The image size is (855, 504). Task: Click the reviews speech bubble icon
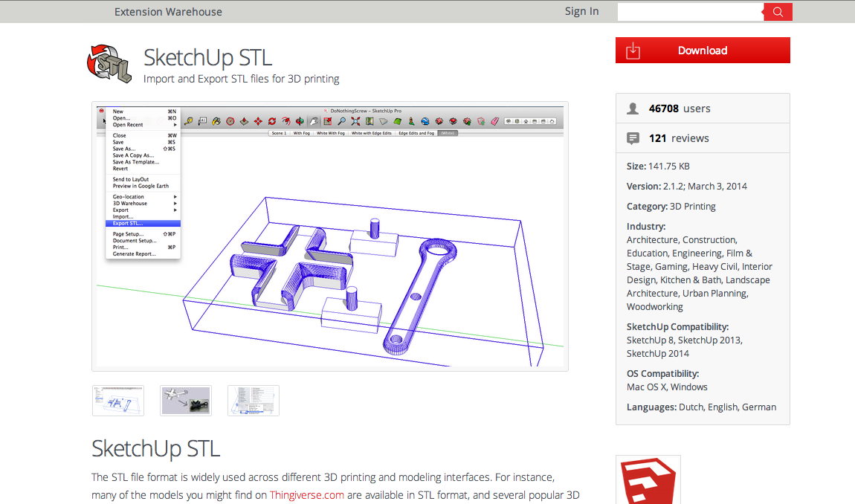click(x=633, y=138)
